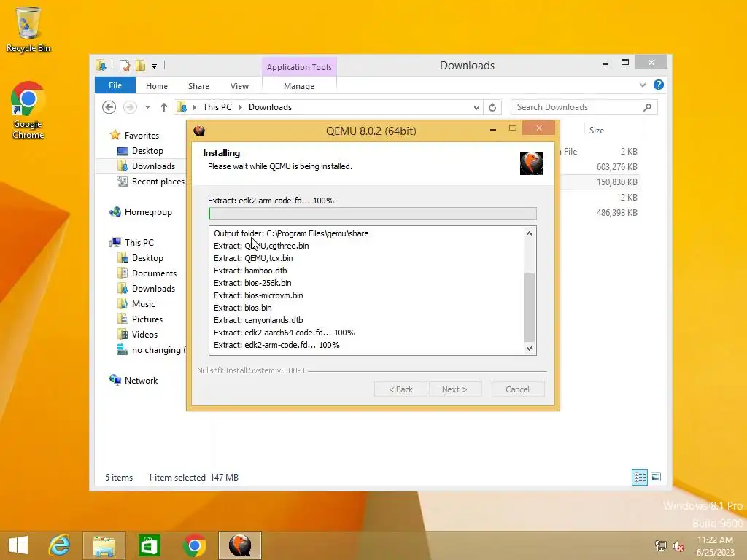This screenshot has width=747, height=560.
Task: Open the address bar history dropdown
Action: click(x=476, y=107)
